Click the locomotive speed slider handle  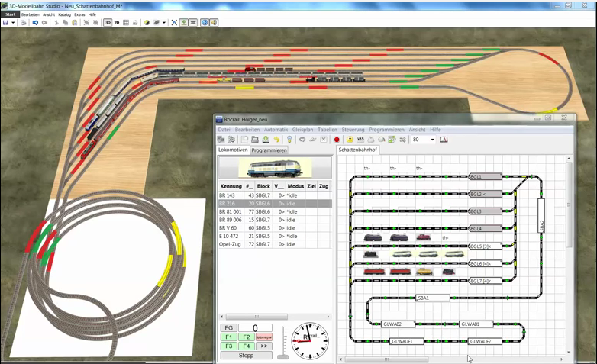[x=283, y=356]
